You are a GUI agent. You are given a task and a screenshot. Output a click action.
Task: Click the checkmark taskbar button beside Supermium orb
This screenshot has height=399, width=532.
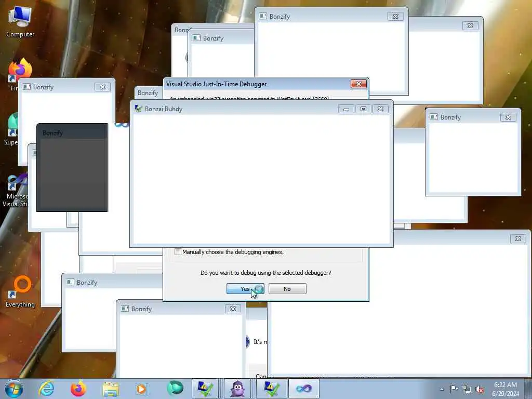click(205, 389)
